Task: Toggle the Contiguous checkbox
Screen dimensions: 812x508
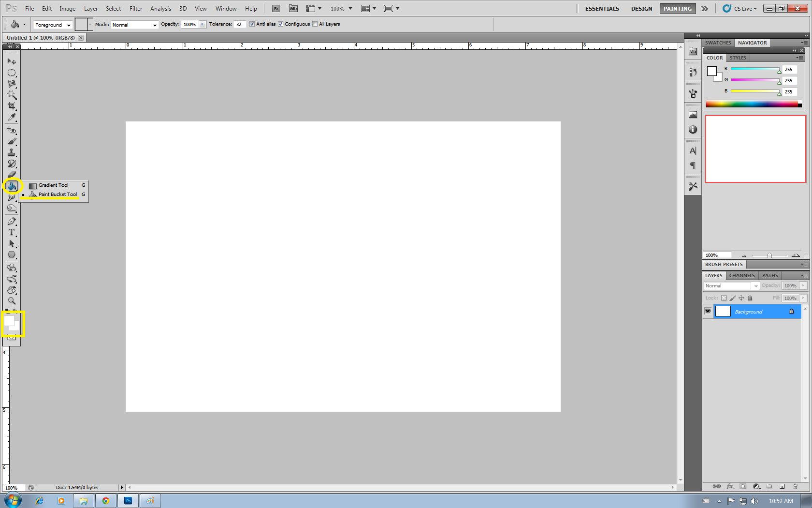Action: 280,24
